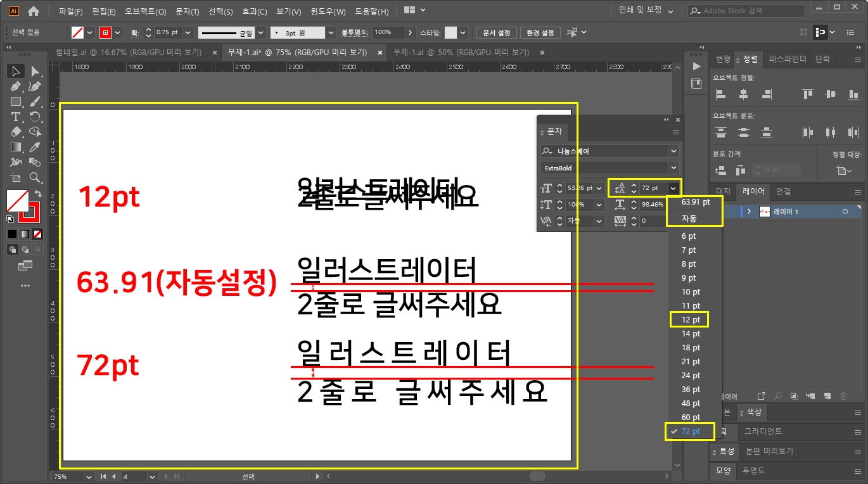The width and height of the screenshot is (868, 484).
Task: Select the Paintbrush tool
Action: click(x=35, y=101)
